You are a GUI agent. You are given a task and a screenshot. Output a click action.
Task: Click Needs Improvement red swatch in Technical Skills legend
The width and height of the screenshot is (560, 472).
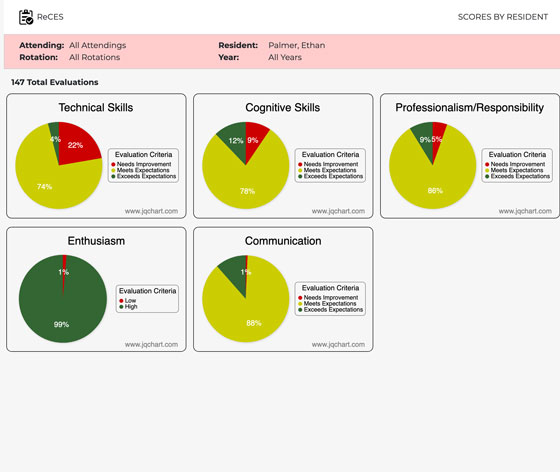pyautogui.click(x=113, y=164)
